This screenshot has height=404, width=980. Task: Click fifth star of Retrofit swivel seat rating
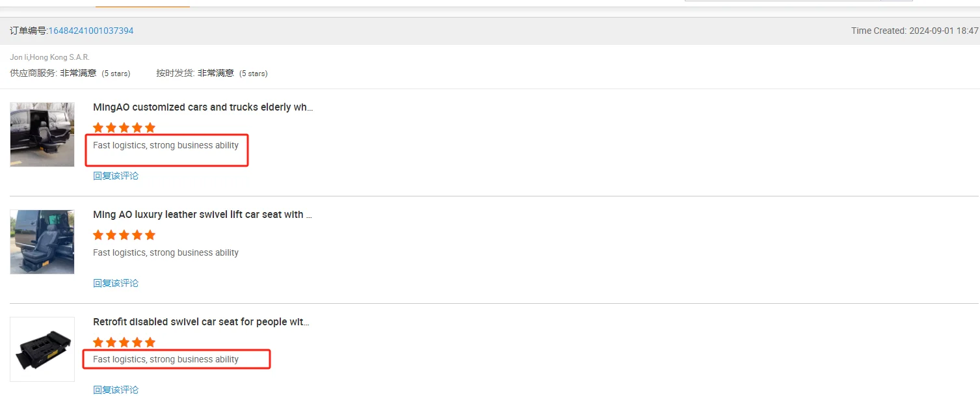150,342
